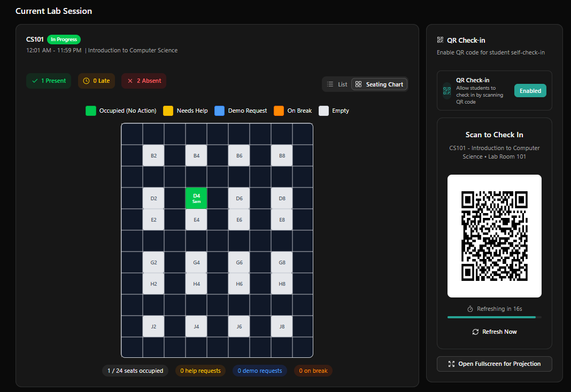Select seat H8
The height and width of the screenshot is (392, 571).
click(x=282, y=284)
